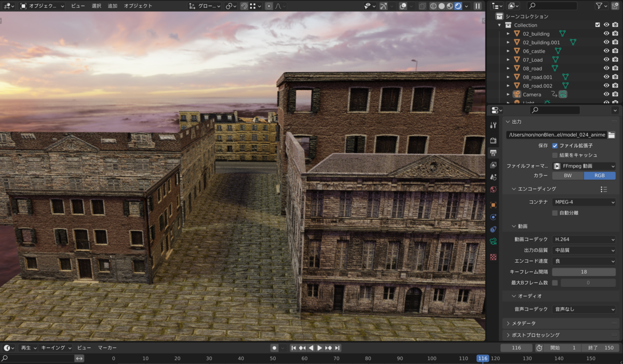Pause viewport render preview
The height and width of the screenshot is (364, 623).
(x=478, y=6)
